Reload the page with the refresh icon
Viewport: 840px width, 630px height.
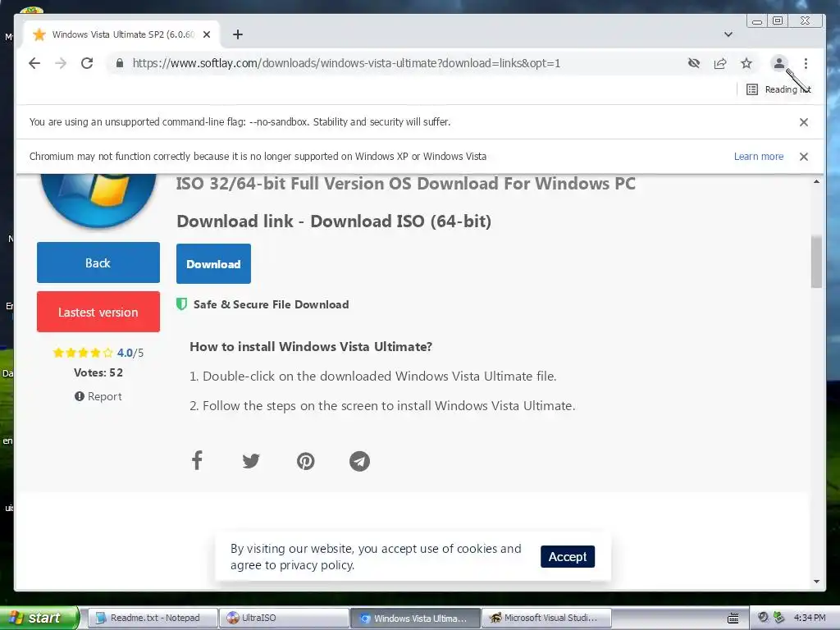pyautogui.click(x=87, y=63)
